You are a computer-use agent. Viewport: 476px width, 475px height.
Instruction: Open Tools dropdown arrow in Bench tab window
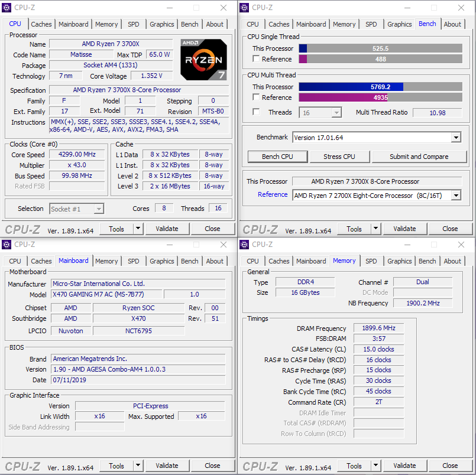(x=376, y=229)
